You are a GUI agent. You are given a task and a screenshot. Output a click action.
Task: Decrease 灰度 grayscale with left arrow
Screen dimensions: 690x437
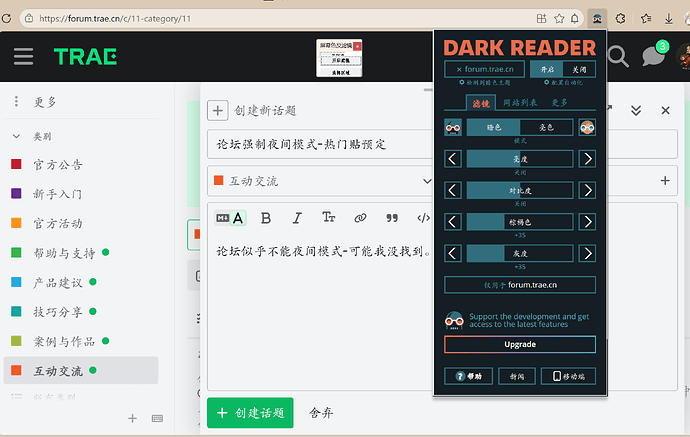(453, 253)
